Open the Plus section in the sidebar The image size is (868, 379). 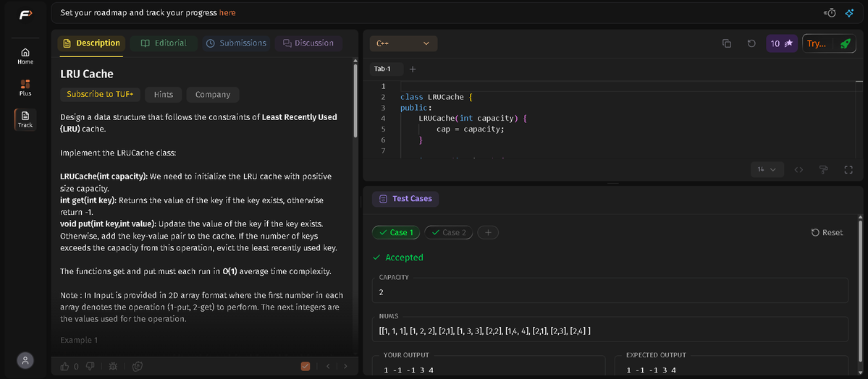coord(25,88)
